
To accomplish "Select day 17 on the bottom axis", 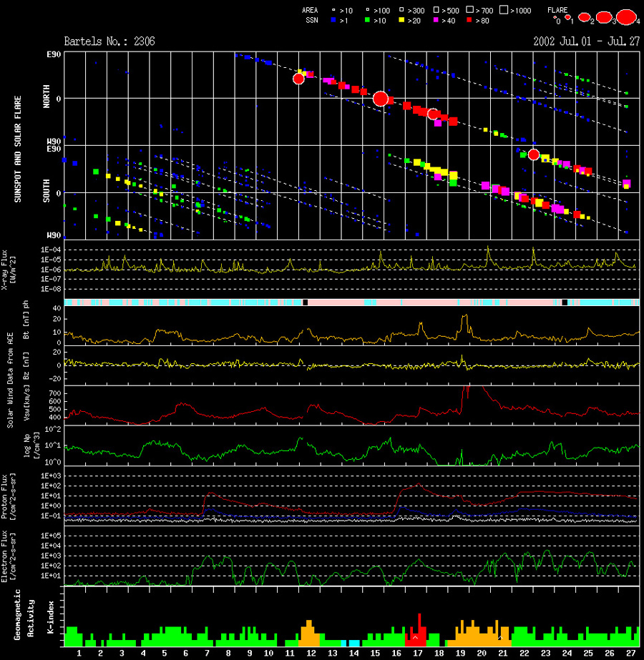I will click(x=418, y=654).
